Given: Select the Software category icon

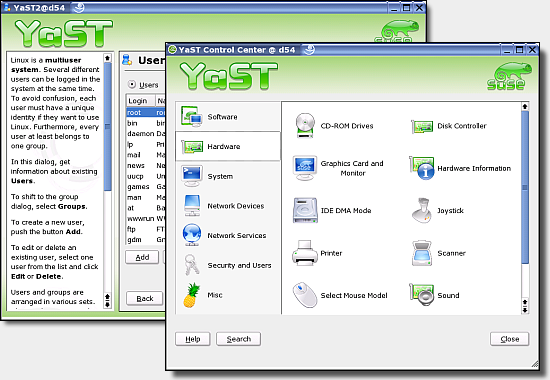Looking at the screenshot, I should coord(192,116).
